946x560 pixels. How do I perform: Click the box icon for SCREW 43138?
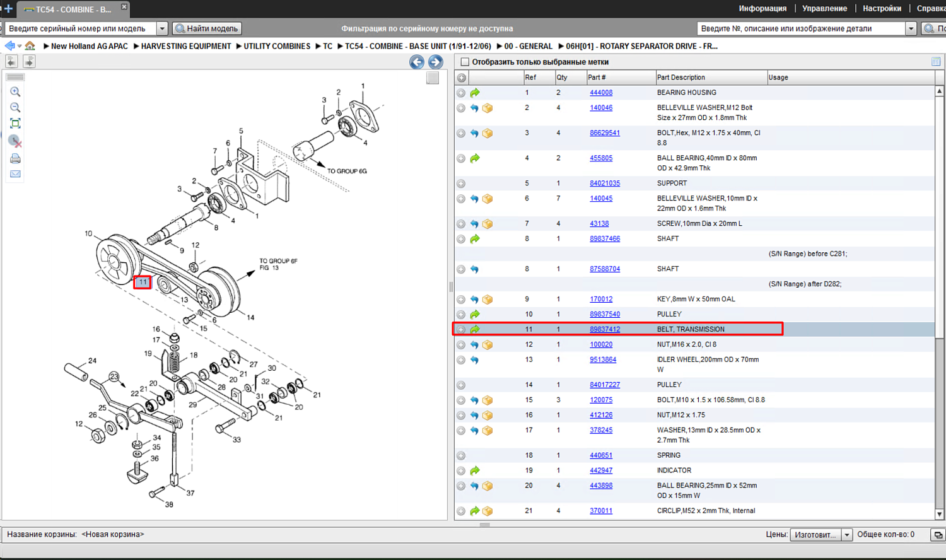coord(488,224)
